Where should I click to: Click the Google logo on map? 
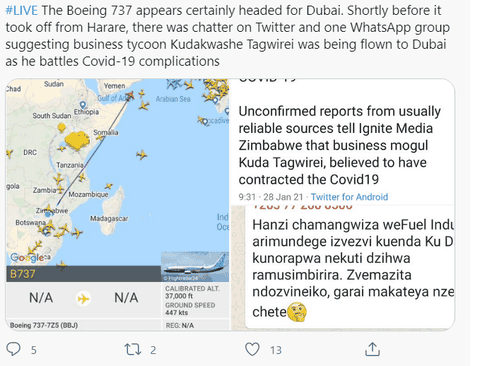tap(27, 257)
